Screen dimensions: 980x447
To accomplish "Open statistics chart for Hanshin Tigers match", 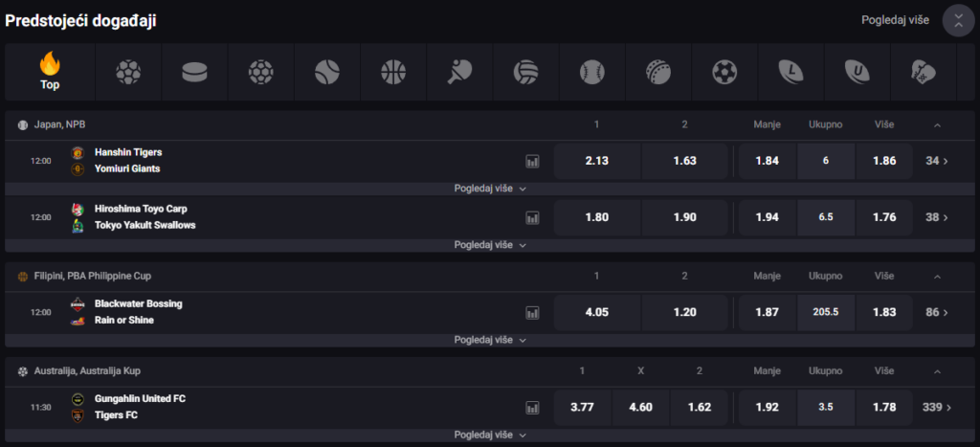I will tap(532, 162).
